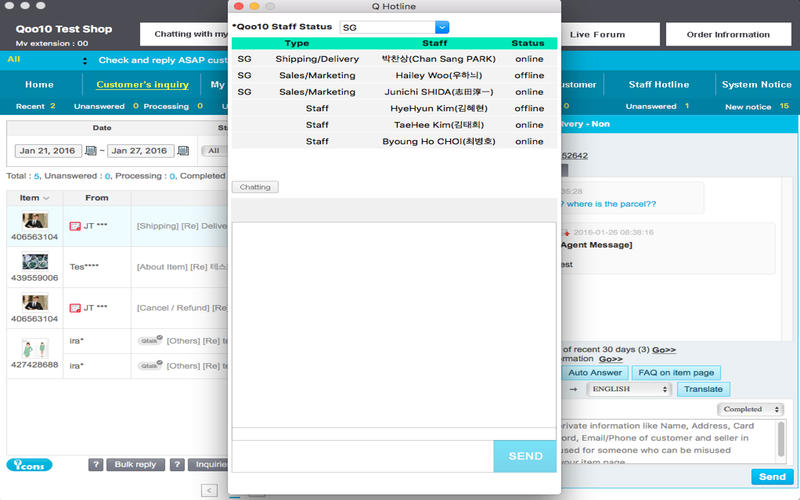Viewport: 800px width, 500px height.
Task: Select Junichi SHIDA staff row
Action: click(x=394, y=92)
